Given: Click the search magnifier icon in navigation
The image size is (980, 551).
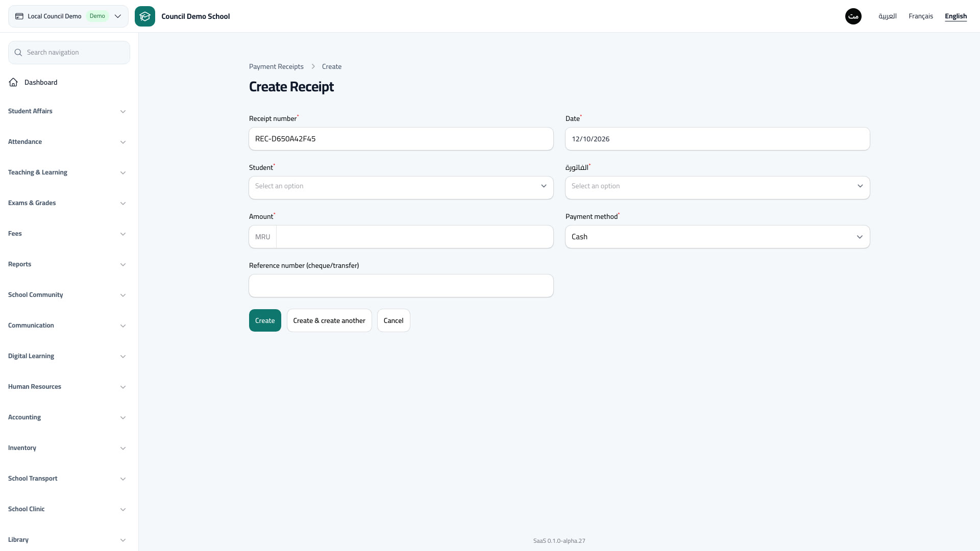Looking at the screenshot, I should tap(18, 53).
